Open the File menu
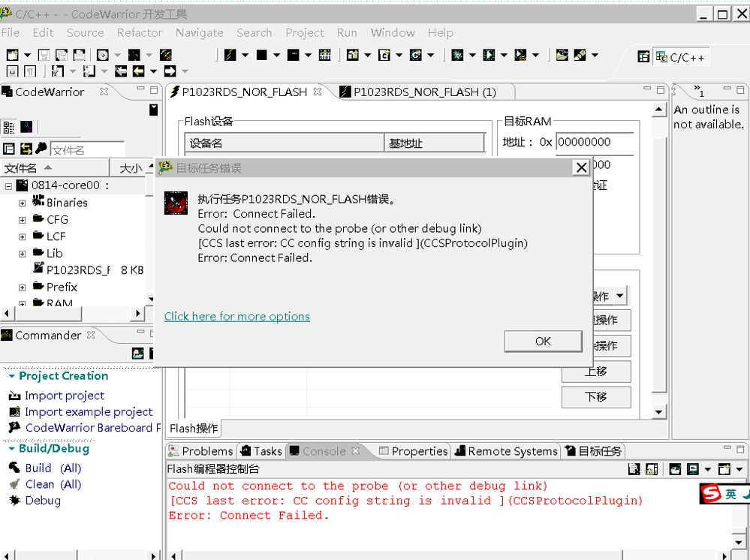Image resolution: width=750 pixels, height=560 pixels. pyautogui.click(x=11, y=32)
